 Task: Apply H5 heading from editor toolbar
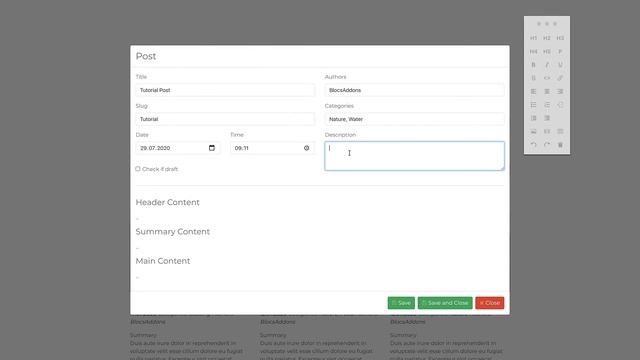pos(547,51)
